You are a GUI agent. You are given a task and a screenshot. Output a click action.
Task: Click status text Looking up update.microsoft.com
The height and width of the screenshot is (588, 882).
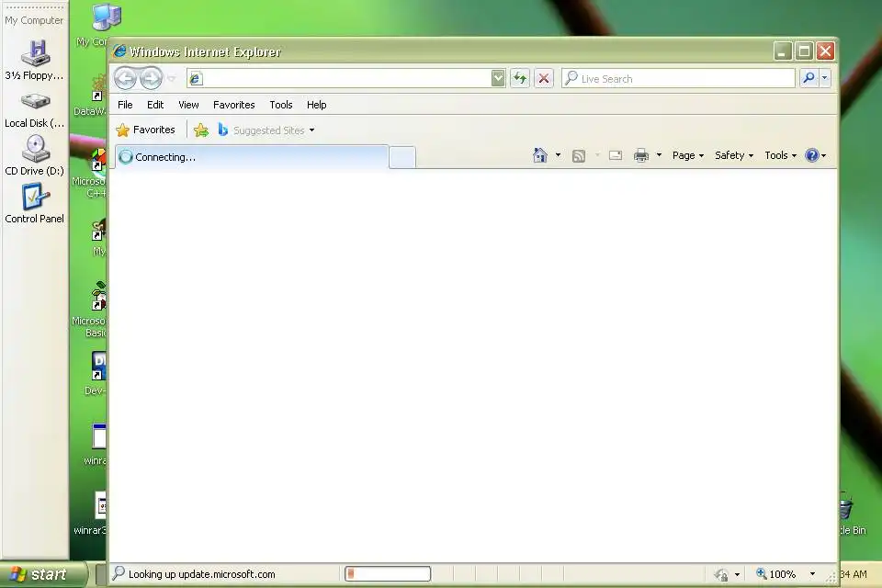click(x=202, y=574)
